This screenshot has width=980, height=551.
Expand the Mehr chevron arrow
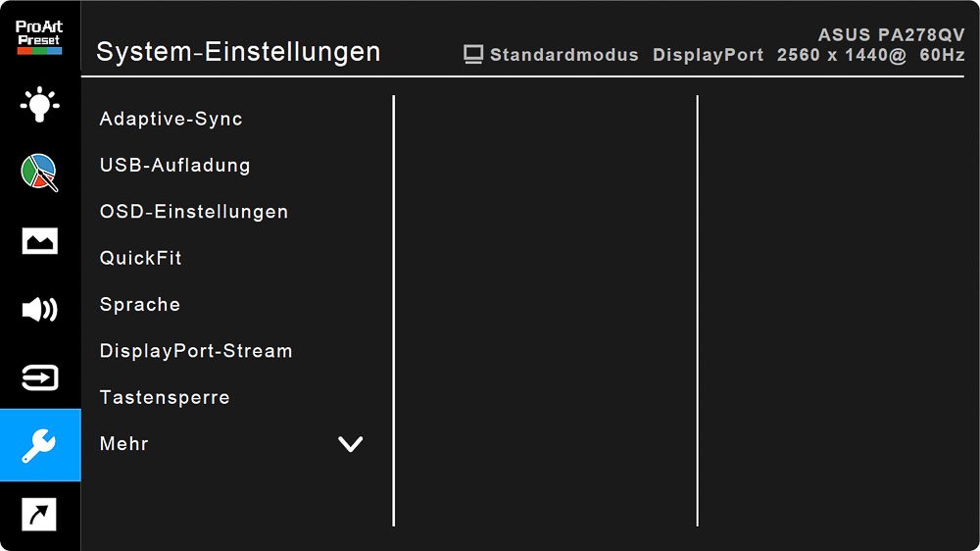[x=350, y=444]
